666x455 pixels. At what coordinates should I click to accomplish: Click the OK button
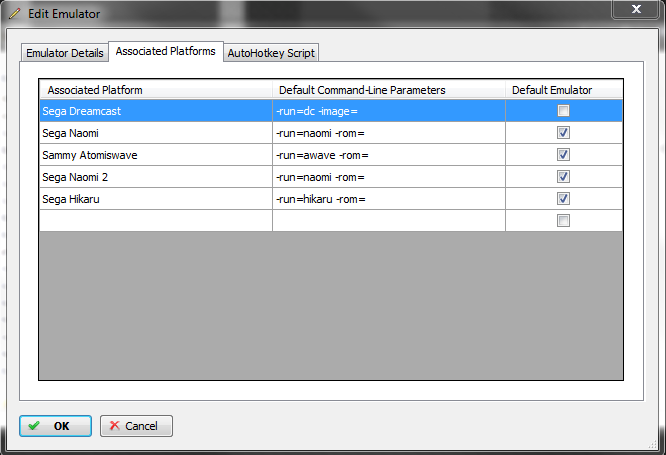(55, 426)
